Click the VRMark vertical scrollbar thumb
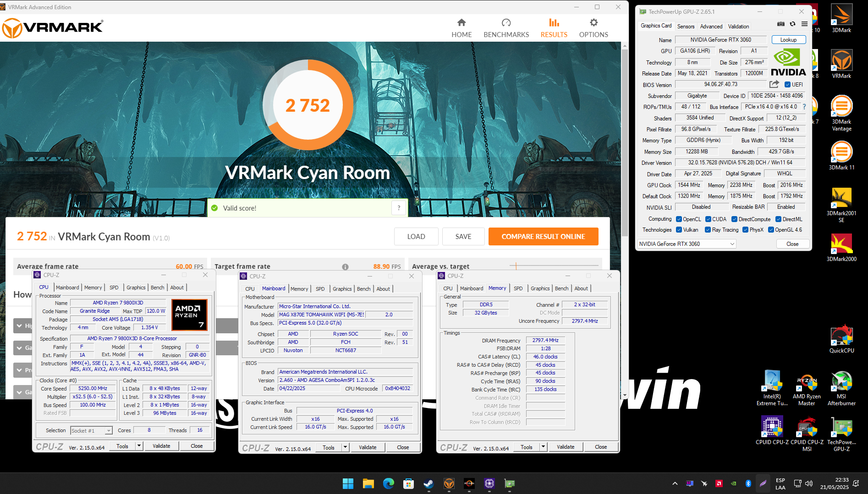 [x=625, y=142]
